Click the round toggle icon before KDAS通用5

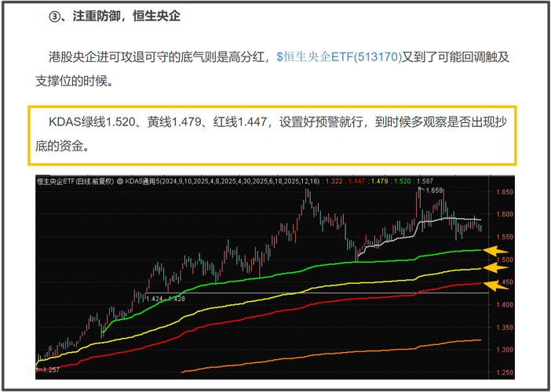click(120, 181)
